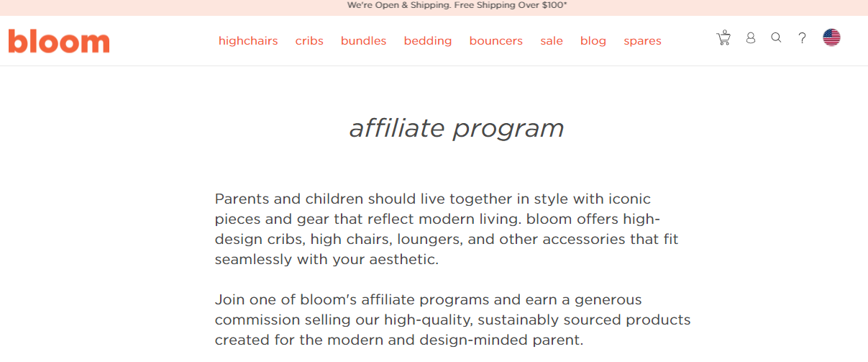Image resolution: width=868 pixels, height=362 pixels.
Task: Click the paragraph starting "Parents and children"
Action: [446, 229]
